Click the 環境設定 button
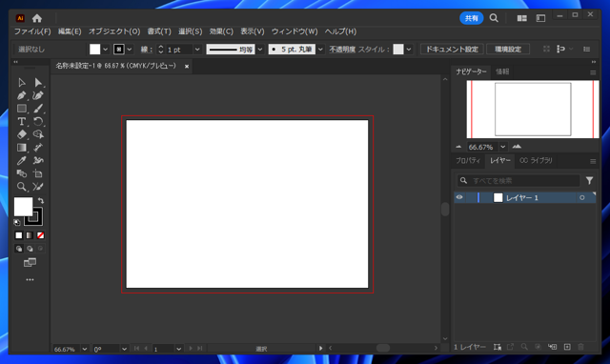This screenshot has height=364, width=610. [508, 50]
